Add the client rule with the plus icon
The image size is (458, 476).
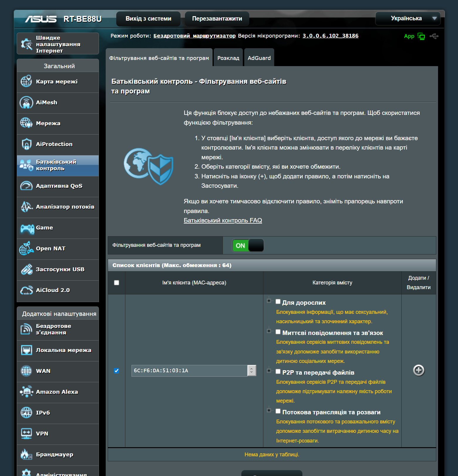[419, 370]
